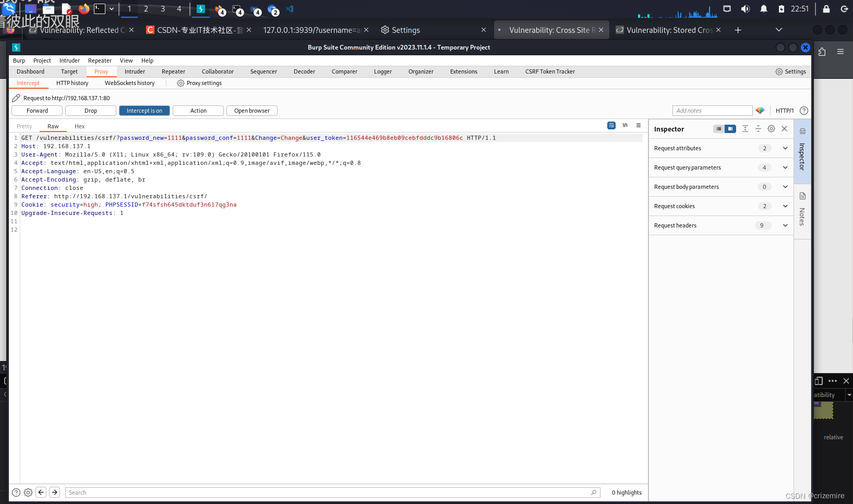
Task: Click the help question mark near HTTP/1
Action: (803, 111)
